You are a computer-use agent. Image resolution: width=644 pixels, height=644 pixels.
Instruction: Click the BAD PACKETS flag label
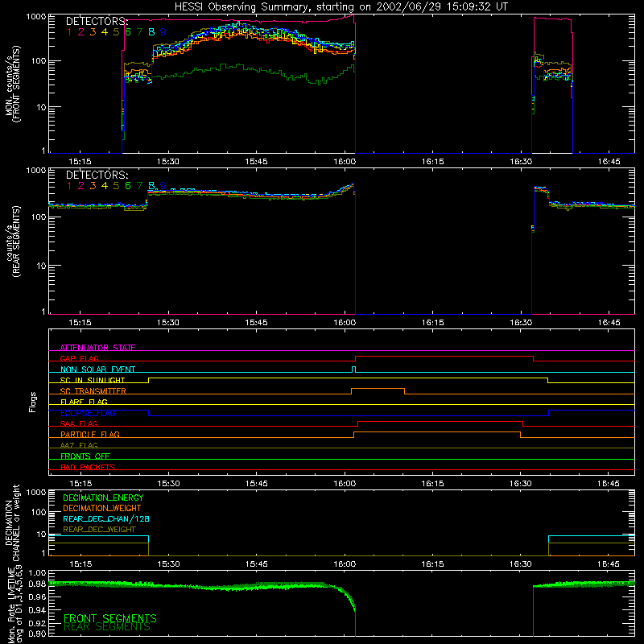tap(88, 467)
